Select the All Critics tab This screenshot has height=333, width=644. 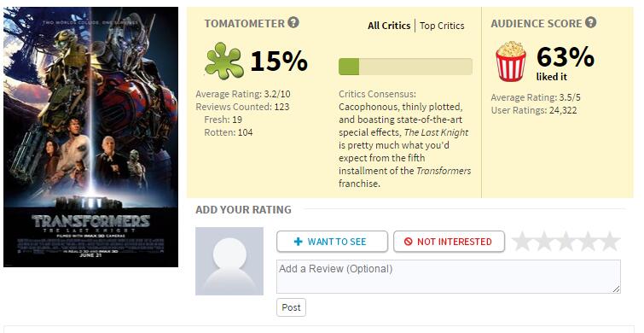[x=389, y=26]
